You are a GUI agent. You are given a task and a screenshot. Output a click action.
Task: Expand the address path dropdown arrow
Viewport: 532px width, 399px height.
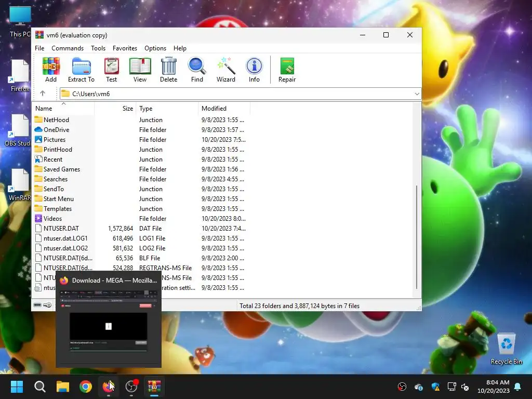coord(417,94)
